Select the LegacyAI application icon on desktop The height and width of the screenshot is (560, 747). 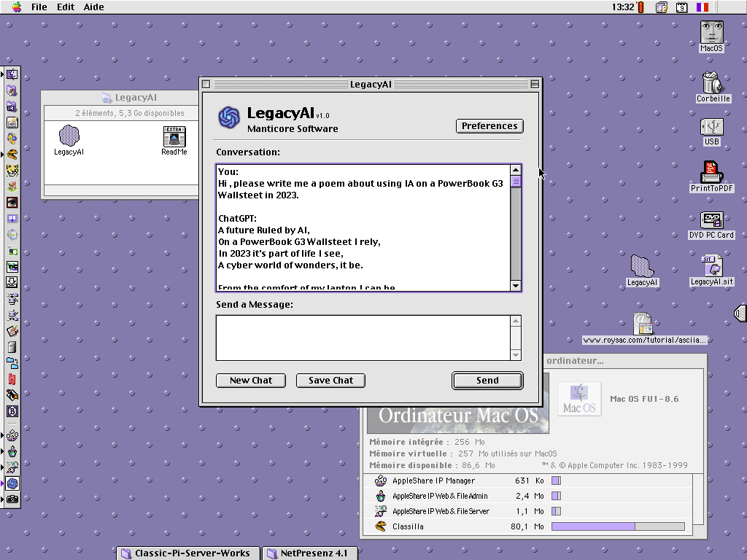[642, 265]
